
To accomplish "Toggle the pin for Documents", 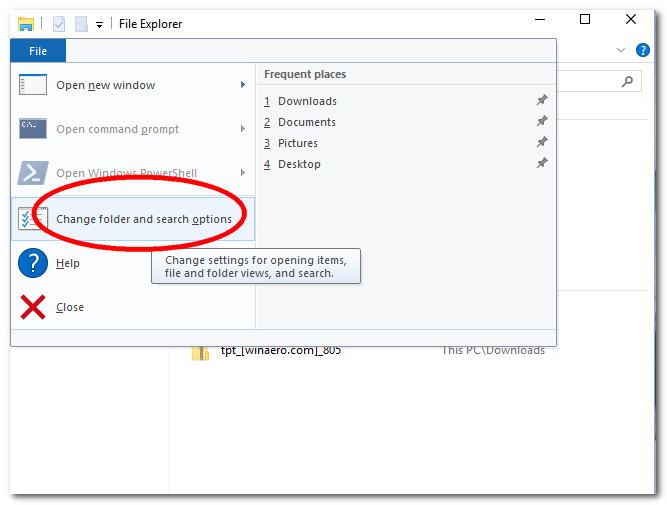I will click(x=542, y=121).
